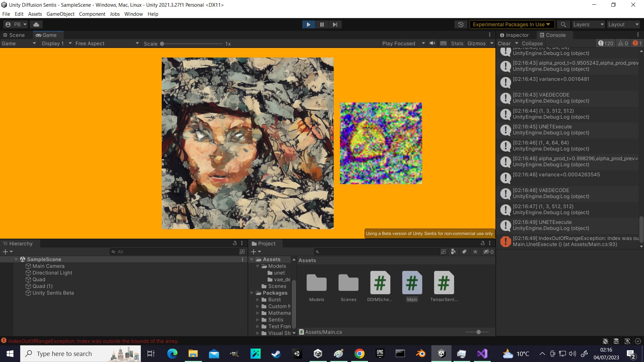This screenshot has width=644, height=362.
Task: Toggle Mute Audio in the Game view
Action: click(x=432, y=43)
